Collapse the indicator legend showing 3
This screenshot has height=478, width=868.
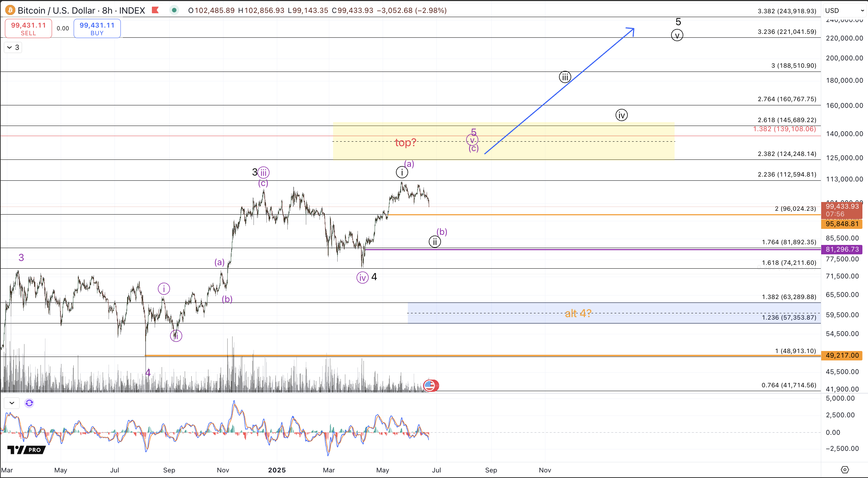pyautogui.click(x=13, y=47)
